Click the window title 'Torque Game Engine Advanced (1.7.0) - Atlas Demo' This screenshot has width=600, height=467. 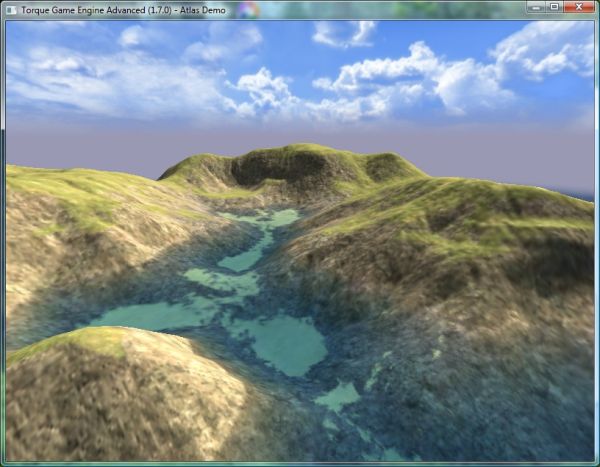tap(123, 10)
